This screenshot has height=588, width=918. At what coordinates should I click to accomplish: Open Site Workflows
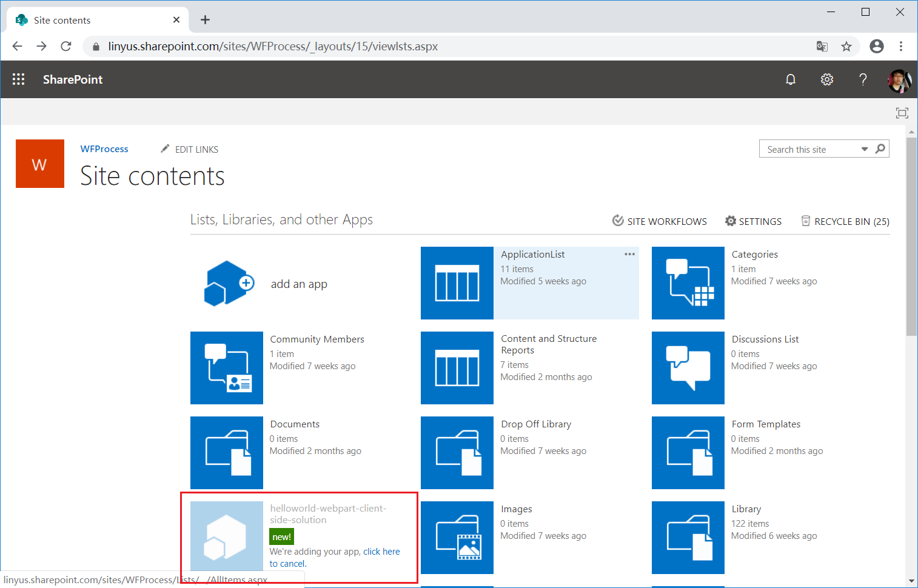pyautogui.click(x=660, y=221)
